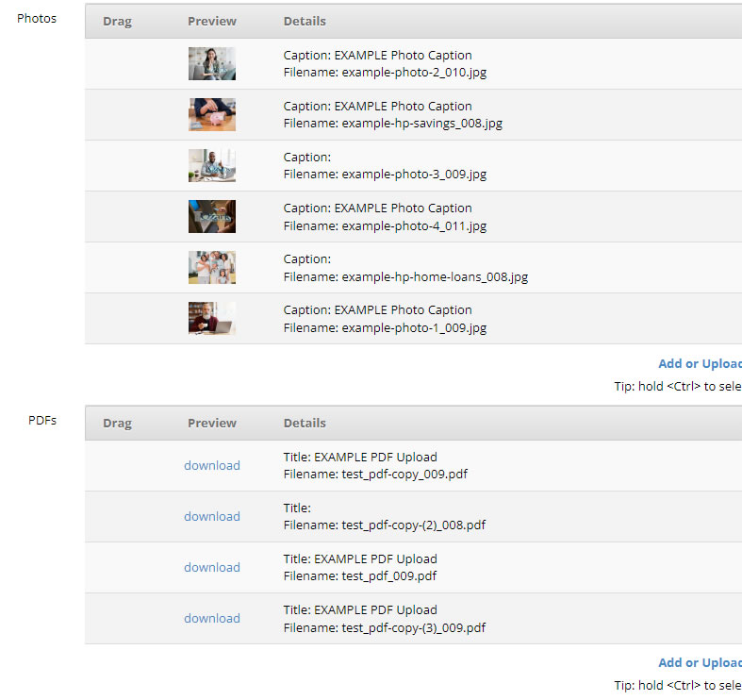Click the example-photo-4_011.jpg preview image
Viewport: 742px width, 700px height.
tap(211, 216)
